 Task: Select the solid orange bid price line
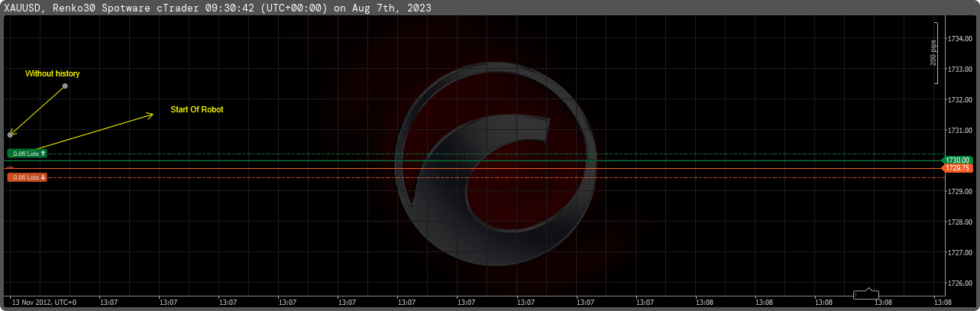474,167
